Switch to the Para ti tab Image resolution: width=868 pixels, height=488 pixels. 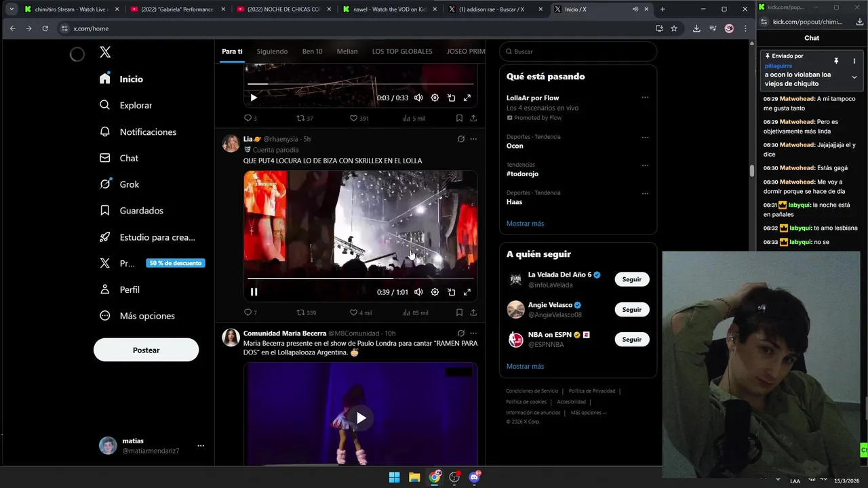[232, 52]
